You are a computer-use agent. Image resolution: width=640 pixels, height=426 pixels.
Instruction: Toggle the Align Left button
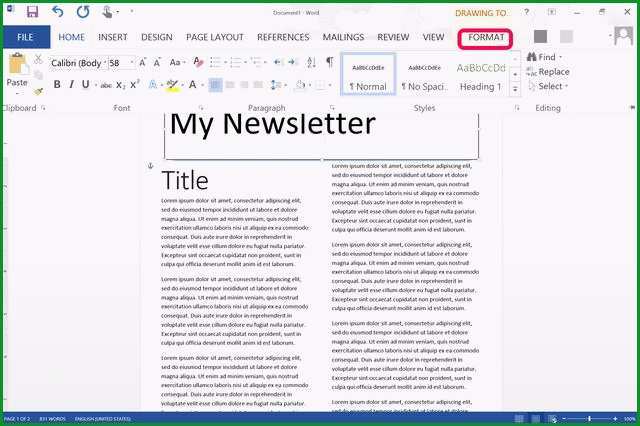point(216,85)
